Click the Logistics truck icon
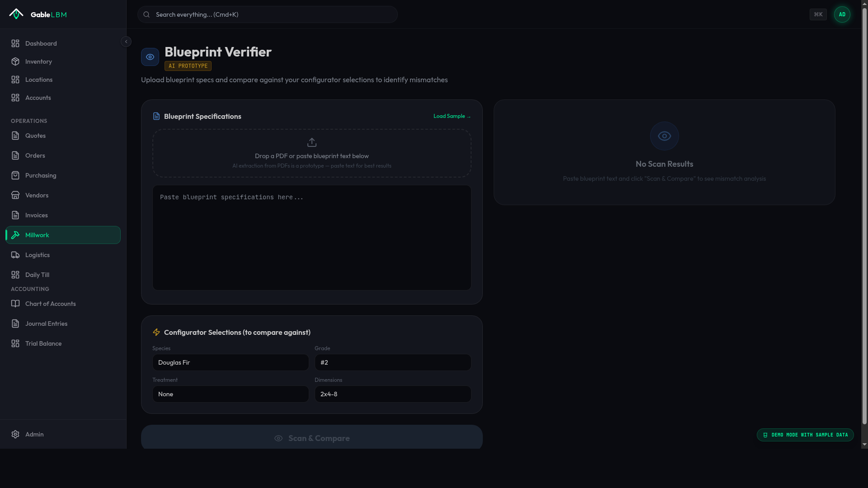 pos(15,255)
